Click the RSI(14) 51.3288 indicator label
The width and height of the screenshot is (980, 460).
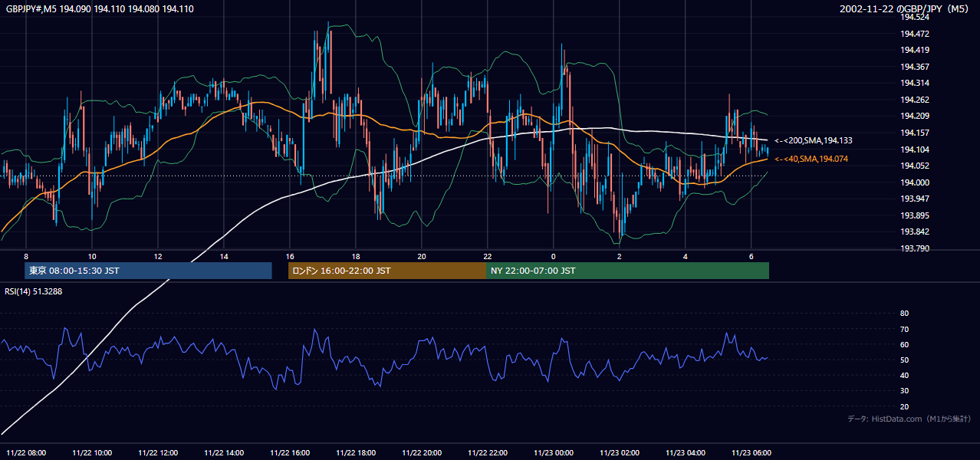34,291
